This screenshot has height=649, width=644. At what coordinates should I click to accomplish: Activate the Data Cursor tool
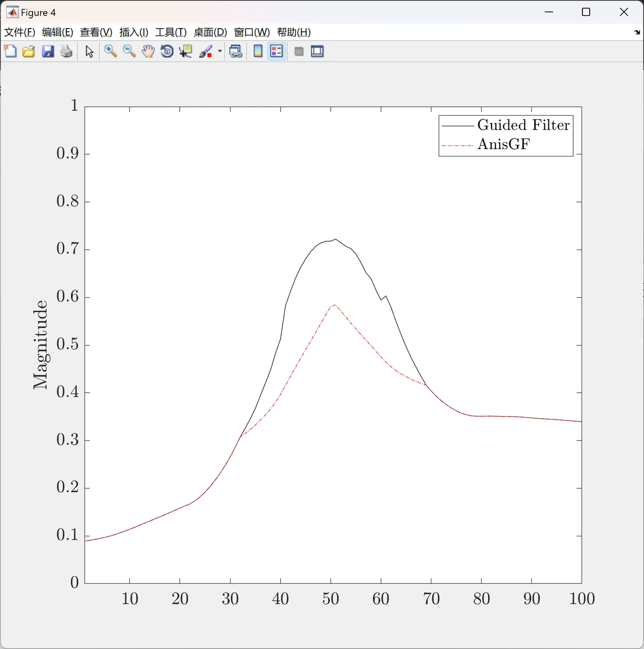[186, 52]
